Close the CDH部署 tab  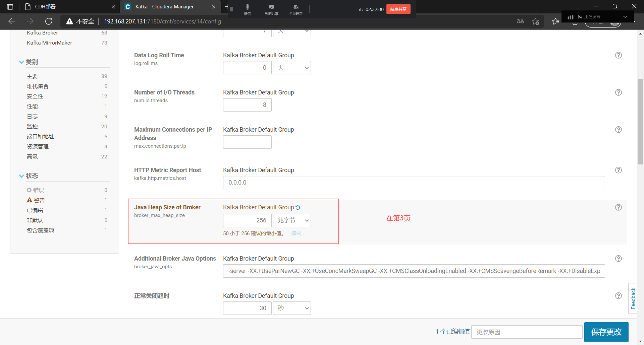[x=113, y=7]
